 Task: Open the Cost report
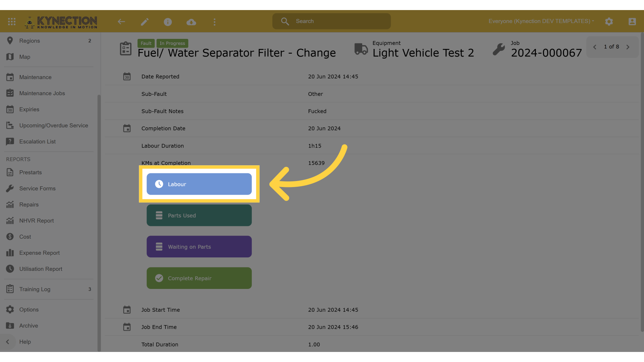pyautogui.click(x=49, y=237)
